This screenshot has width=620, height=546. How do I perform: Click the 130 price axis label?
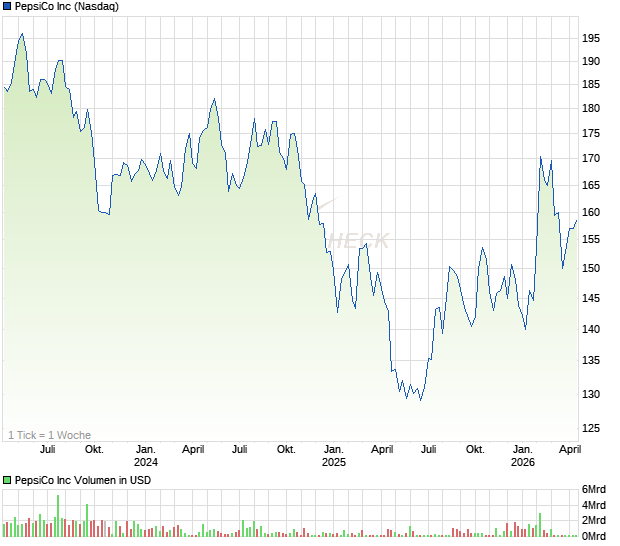(591, 394)
